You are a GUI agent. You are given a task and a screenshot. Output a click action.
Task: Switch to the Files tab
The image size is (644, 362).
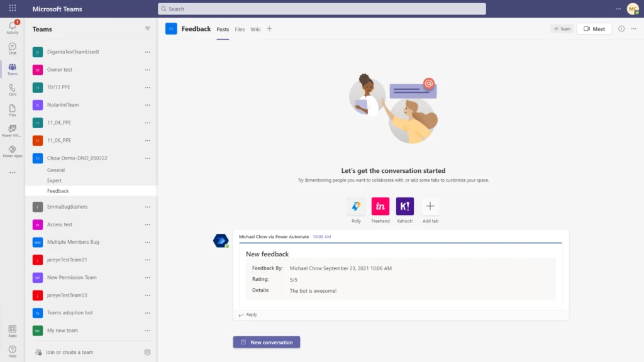240,29
